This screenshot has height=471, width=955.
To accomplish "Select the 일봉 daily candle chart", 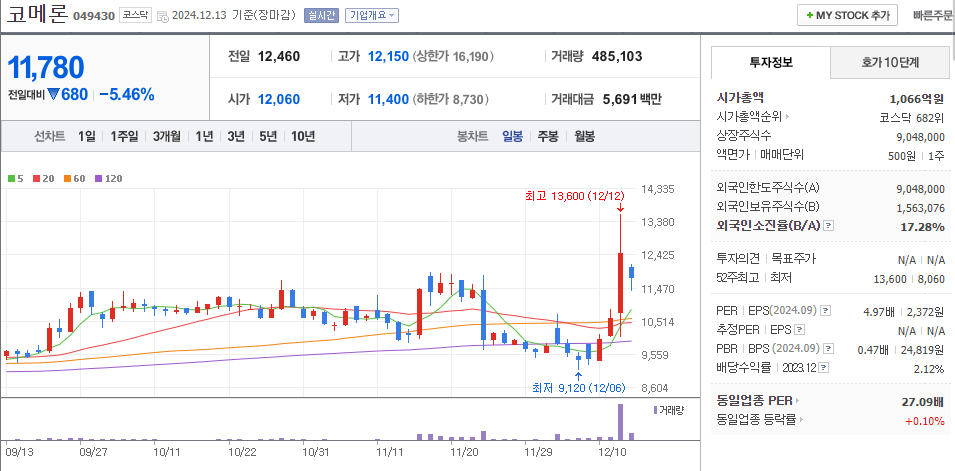I will point(512,136).
